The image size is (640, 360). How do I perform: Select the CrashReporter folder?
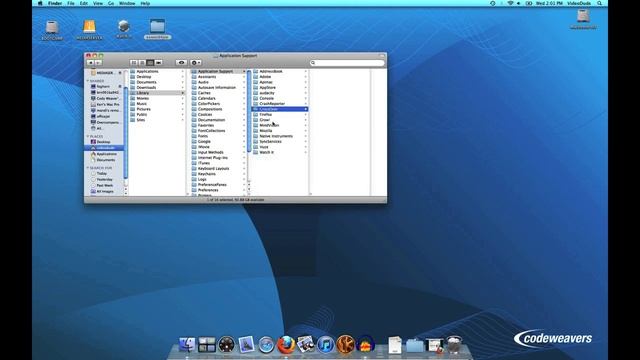coord(280,104)
